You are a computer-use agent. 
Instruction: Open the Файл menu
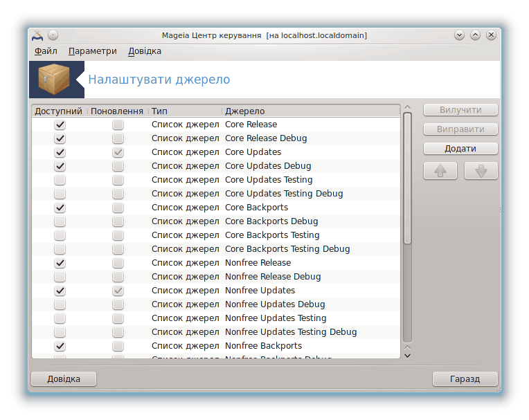click(46, 51)
